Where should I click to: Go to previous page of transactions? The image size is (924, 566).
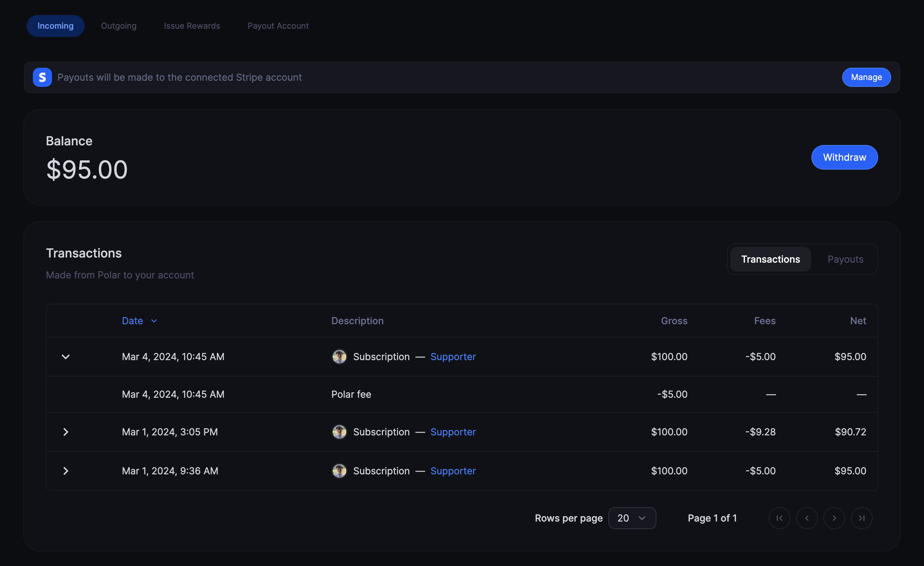(x=807, y=518)
